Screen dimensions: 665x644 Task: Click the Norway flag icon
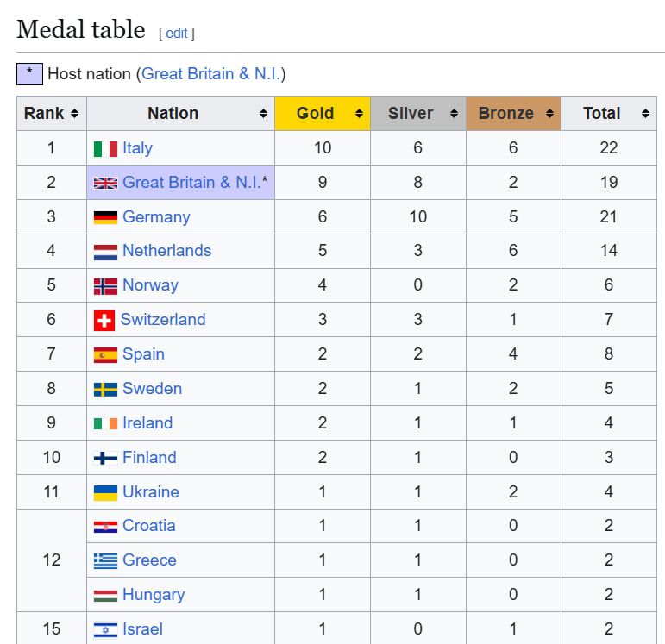coord(105,286)
